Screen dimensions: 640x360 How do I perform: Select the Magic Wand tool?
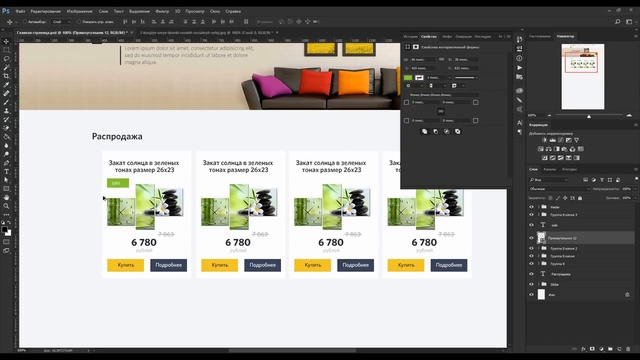6,67
